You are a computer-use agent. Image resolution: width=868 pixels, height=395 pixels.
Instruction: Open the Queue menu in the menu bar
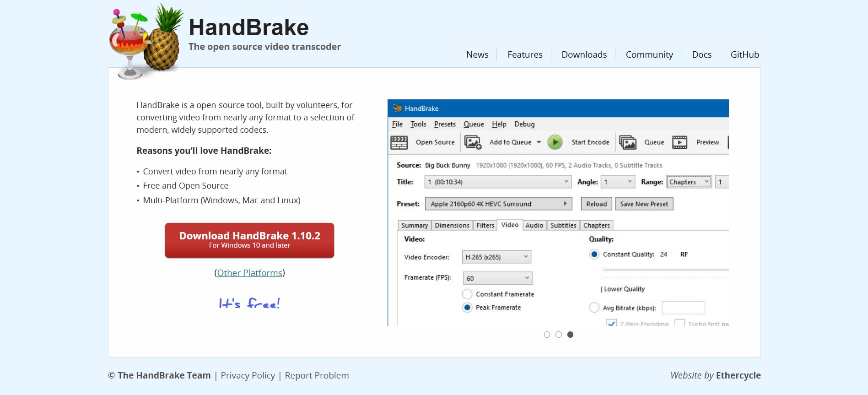click(474, 124)
